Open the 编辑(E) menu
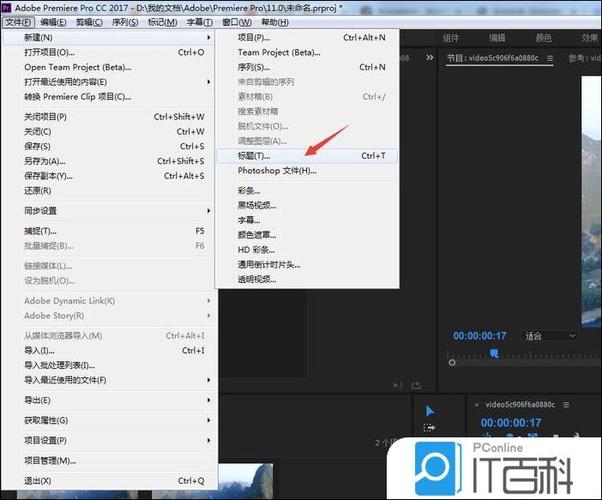This screenshot has width=602, height=500. tap(53, 22)
